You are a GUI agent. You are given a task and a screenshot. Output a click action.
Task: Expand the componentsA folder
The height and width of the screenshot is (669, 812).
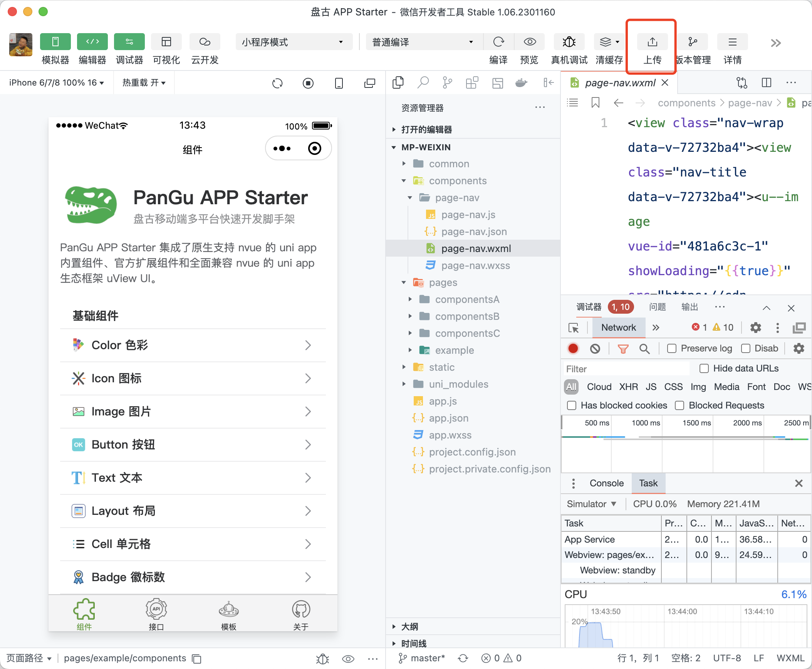473,299
